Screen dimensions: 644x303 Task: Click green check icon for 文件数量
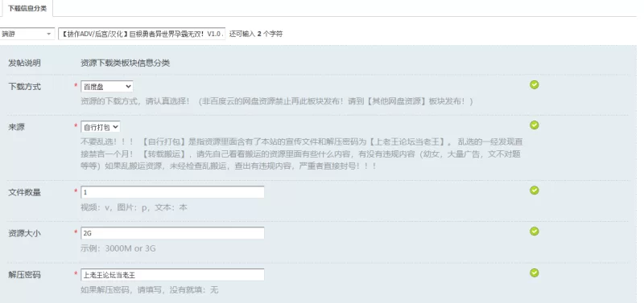(x=534, y=190)
